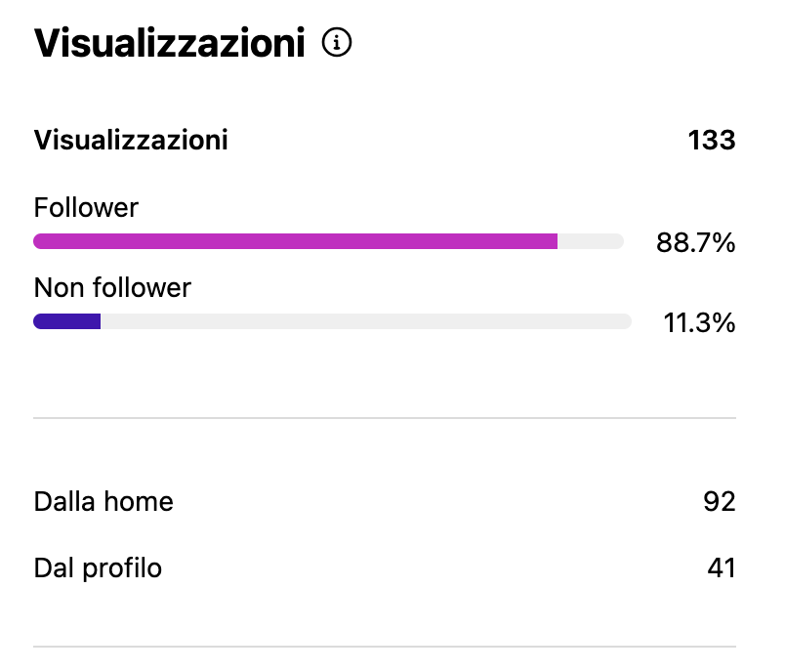Click the 11.3% non follower percentage
Image resolution: width=785 pixels, height=672 pixels.
click(x=699, y=323)
